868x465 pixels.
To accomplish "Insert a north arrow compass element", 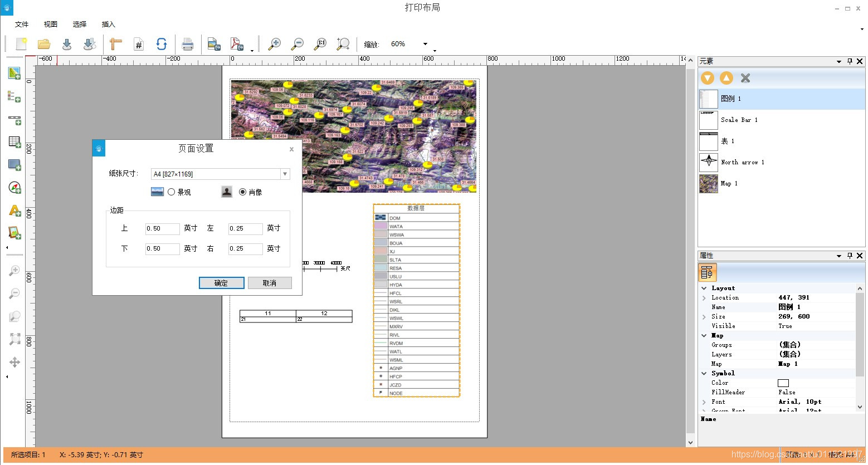I will (14, 188).
